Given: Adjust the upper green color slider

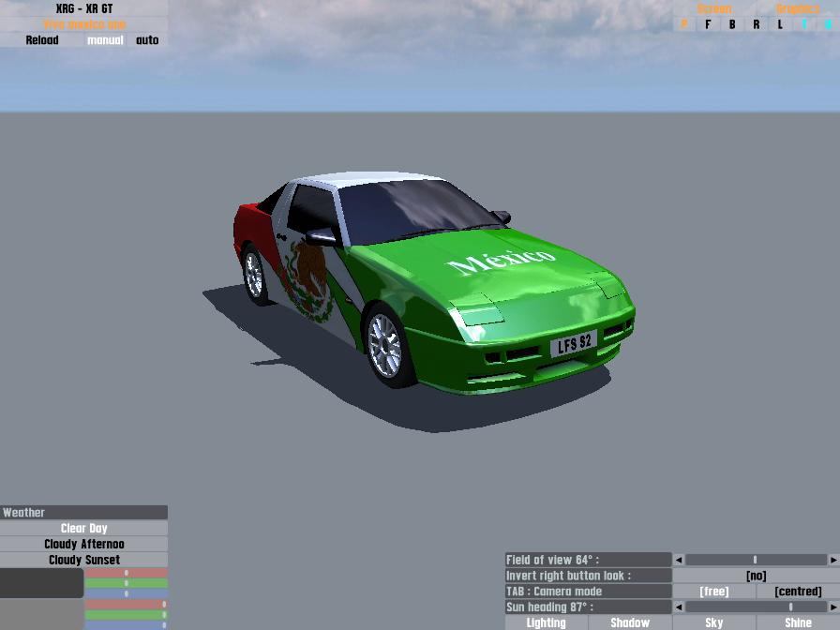Looking at the screenshot, I should click(127, 583).
